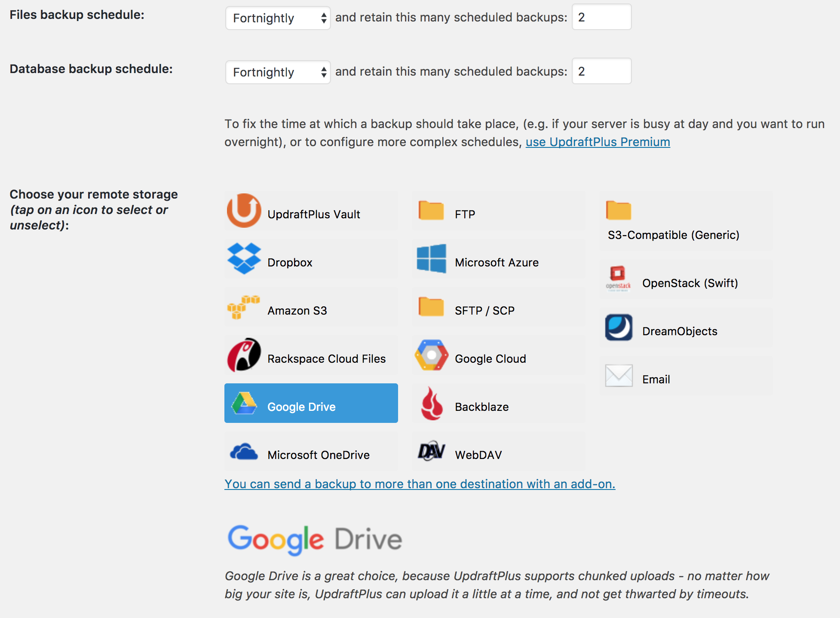Click the DreamObjects label
Viewport: 840px width, 618px height.
point(680,331)
